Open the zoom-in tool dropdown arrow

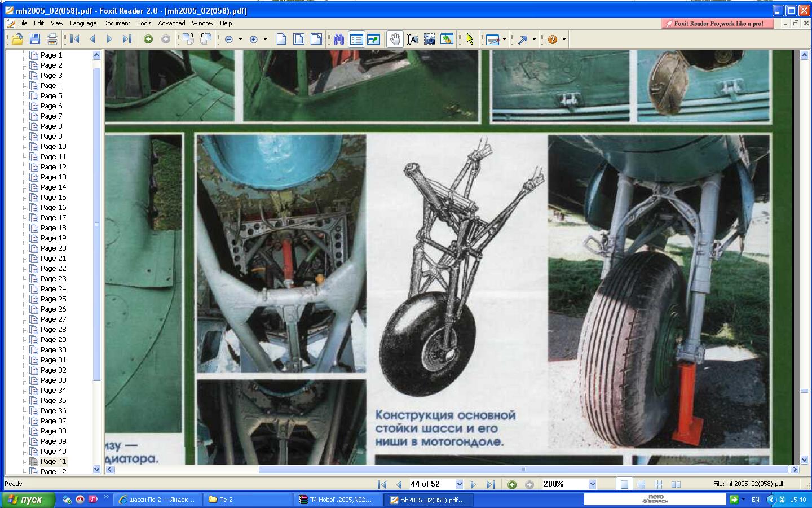[265, 40]
